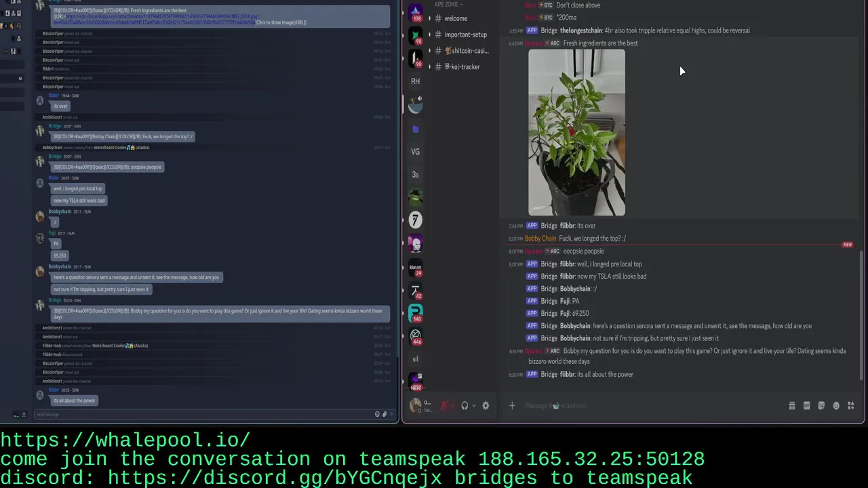Open the sticker picker
The image size is (868, 488).
(x=821, y=405)
